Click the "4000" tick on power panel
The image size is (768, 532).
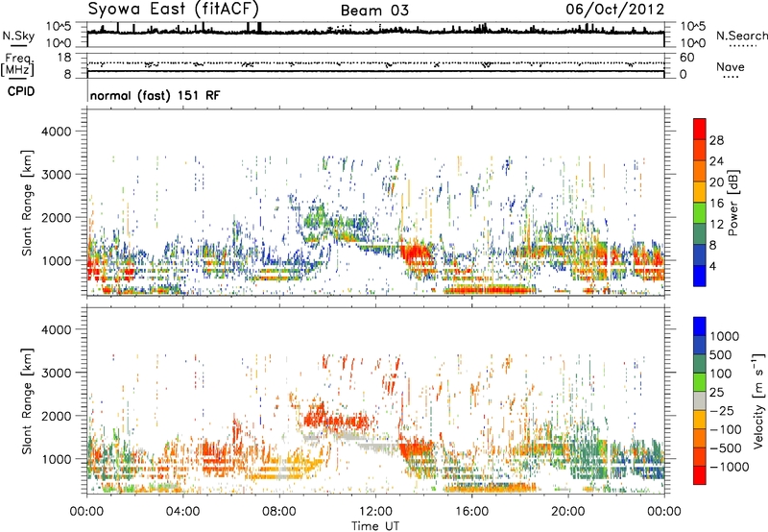tap(56, 132)
